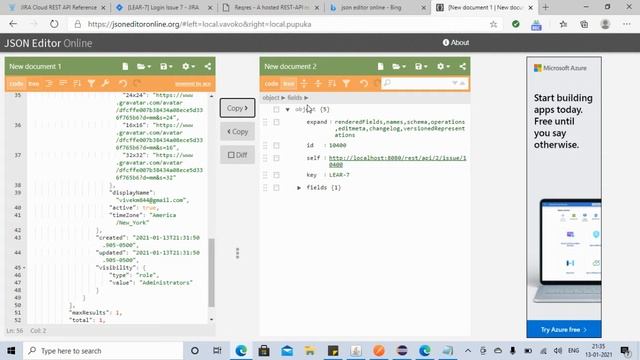640x360 pixels.
Task: Switch right panel to tree mode
Action: coord(289,84)
